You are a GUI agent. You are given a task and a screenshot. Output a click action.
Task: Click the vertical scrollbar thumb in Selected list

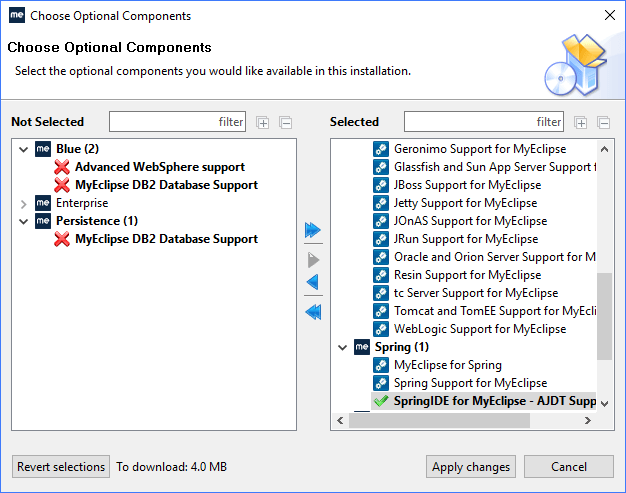(604, 316)
